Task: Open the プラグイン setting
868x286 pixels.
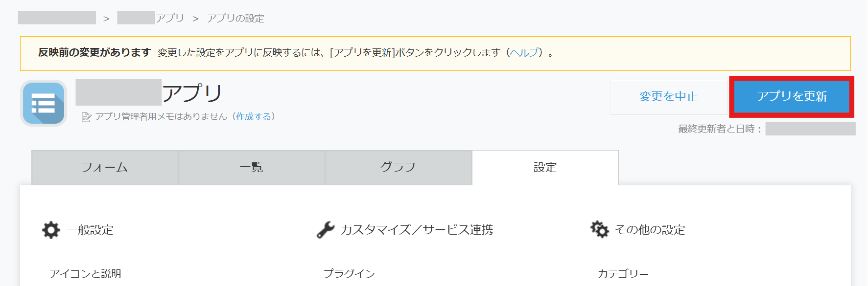Action: pos(349,274)
